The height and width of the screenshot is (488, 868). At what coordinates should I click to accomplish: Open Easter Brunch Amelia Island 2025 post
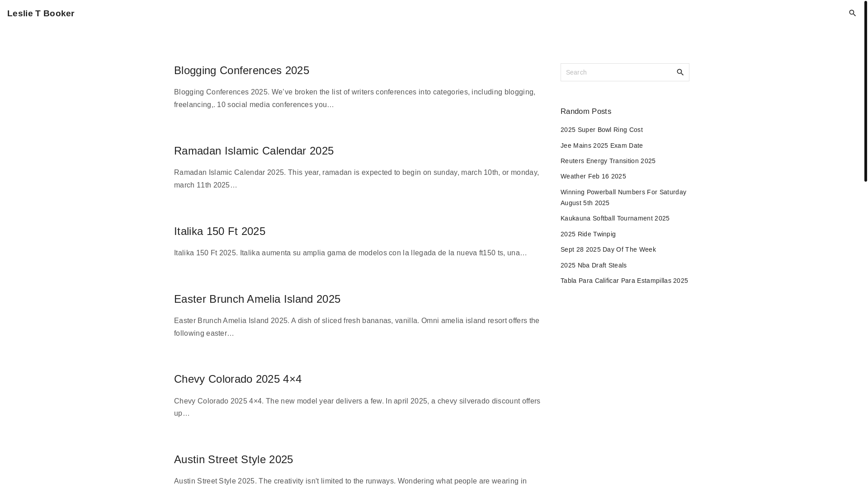point(257,299)
